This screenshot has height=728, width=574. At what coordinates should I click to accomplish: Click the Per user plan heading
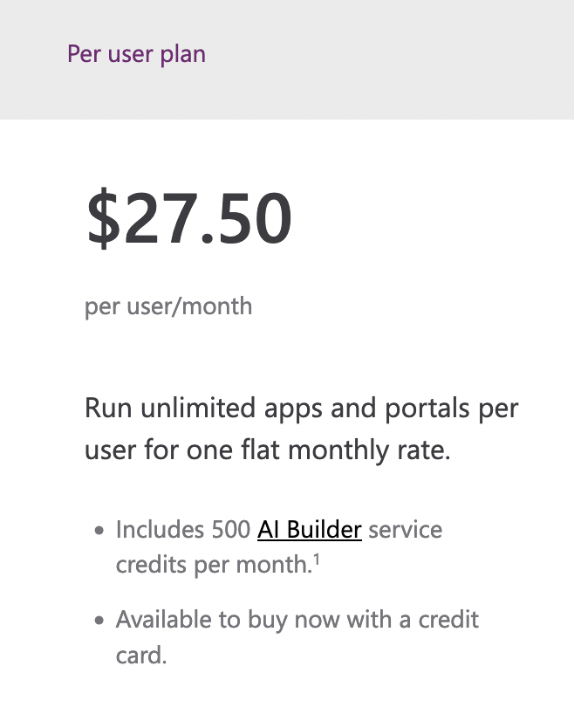pos(136,54)
